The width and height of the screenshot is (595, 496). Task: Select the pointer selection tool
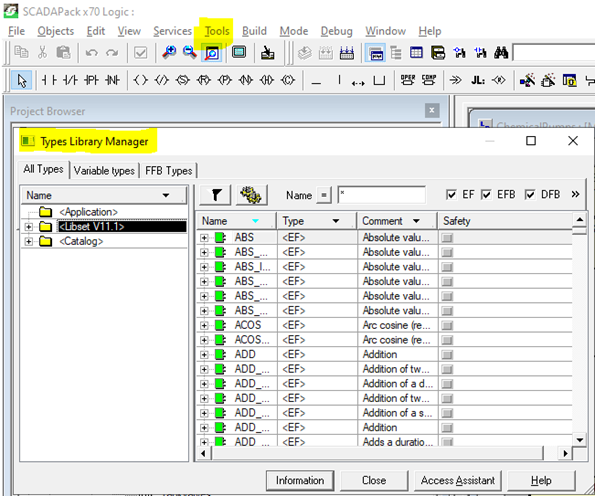click(22, 80)
